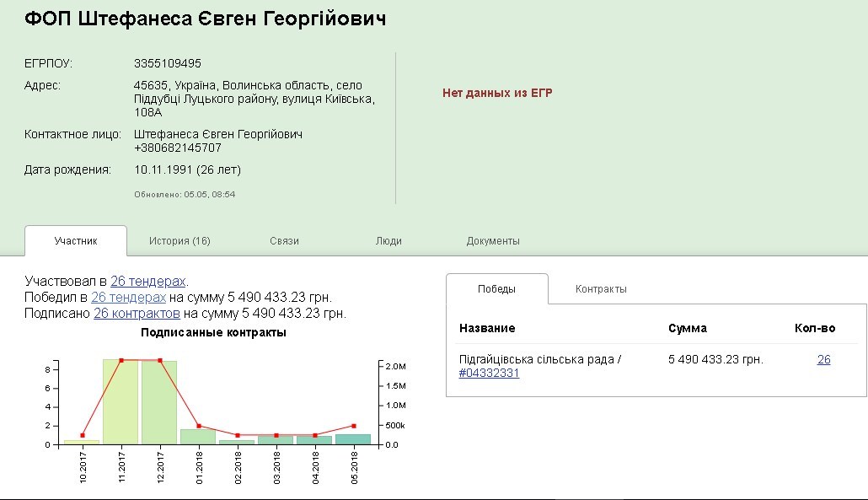Switch to the Контракты tab in the right panel
The image size is (868, 500).
[x=601, y=289]
